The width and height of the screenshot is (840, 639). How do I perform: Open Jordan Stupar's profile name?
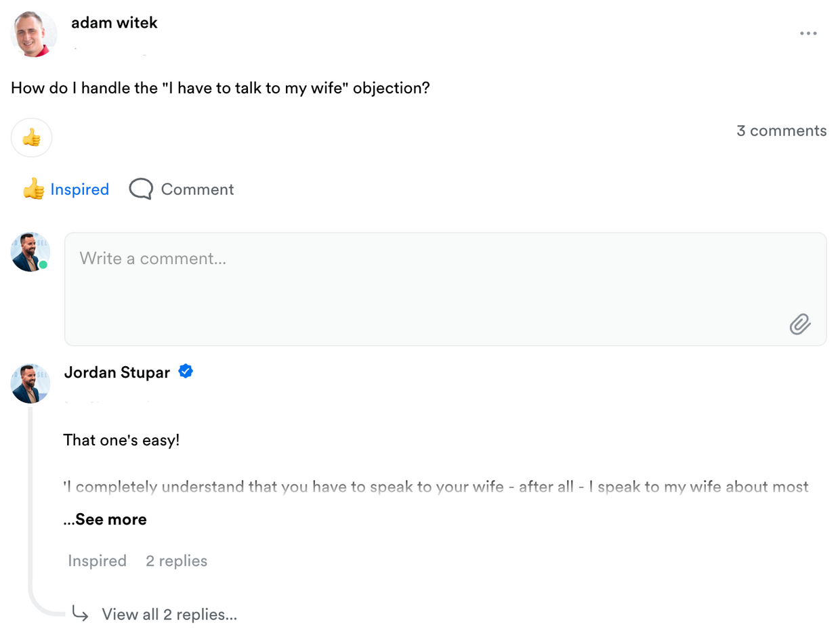pos(117,372)
